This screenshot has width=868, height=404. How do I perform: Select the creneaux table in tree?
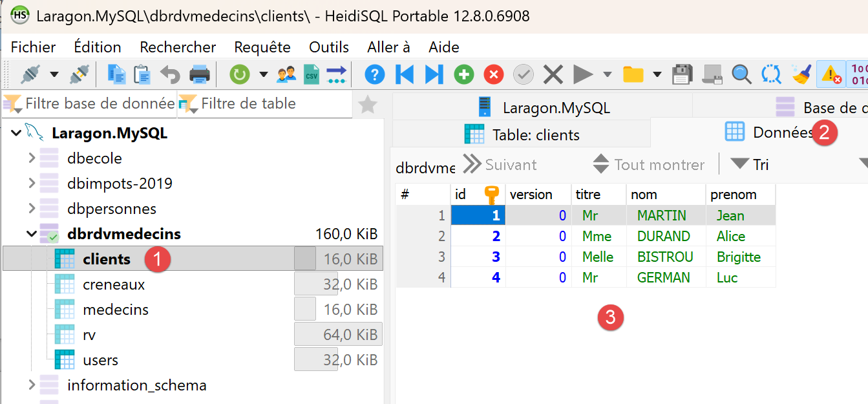[x=114, y=284]
